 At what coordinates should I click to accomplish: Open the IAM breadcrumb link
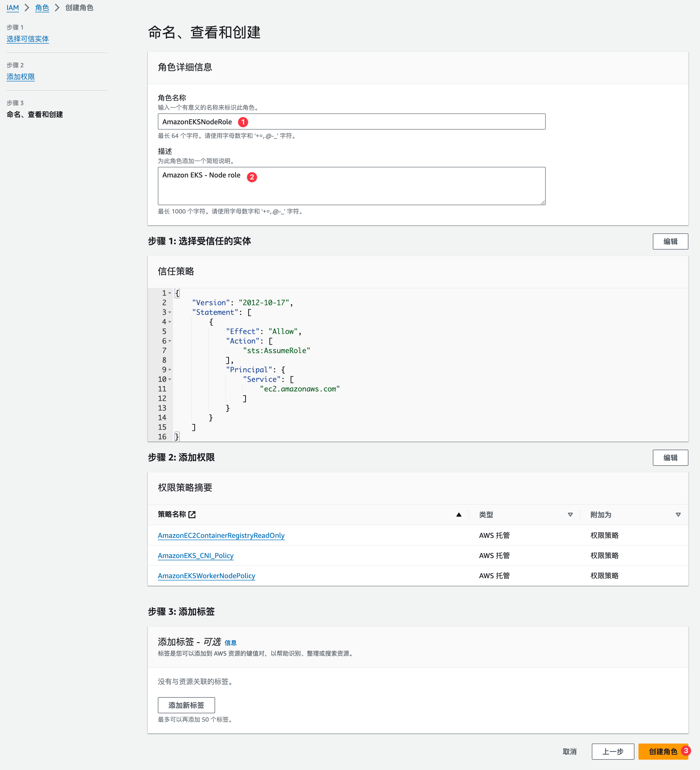(x=13, y=8)
